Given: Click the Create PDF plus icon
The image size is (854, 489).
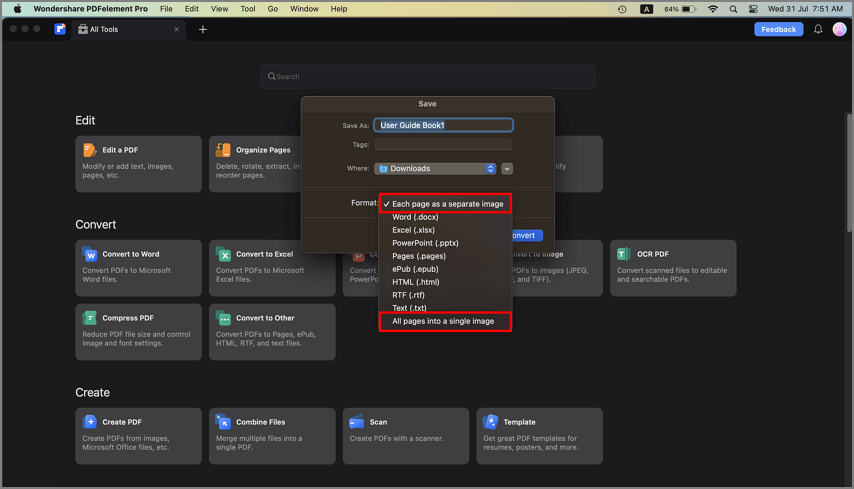Looking at the screenshot, I should tap(89, 422).
